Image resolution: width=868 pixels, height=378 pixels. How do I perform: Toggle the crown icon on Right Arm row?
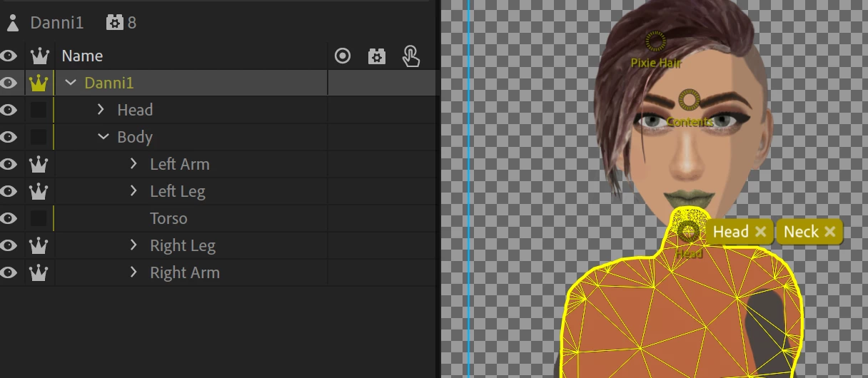(39, 272)
